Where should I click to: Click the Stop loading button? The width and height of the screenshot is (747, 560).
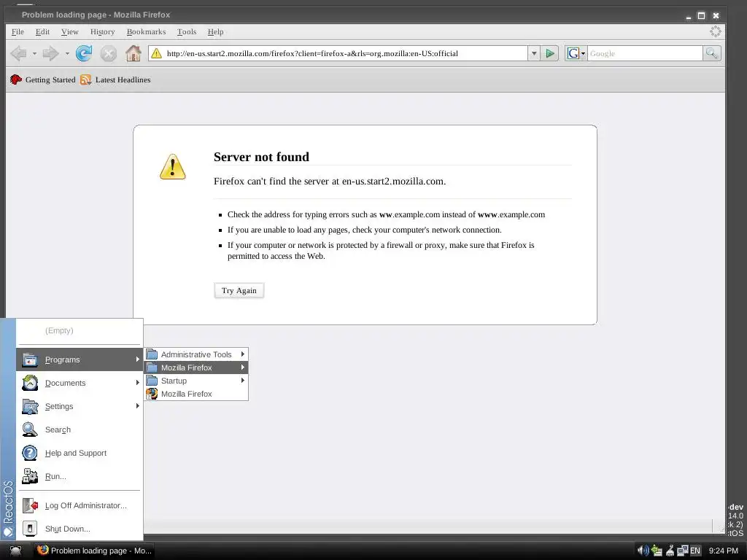[x=109, y=53]
